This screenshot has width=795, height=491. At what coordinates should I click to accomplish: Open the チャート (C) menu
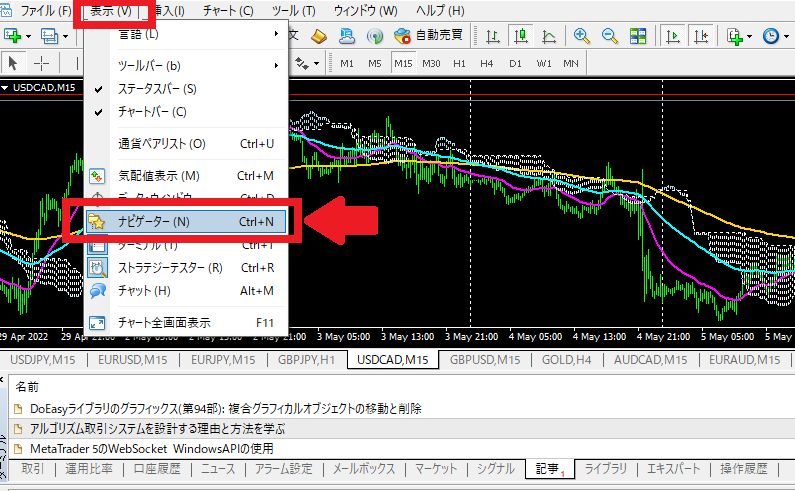point(228,11)
